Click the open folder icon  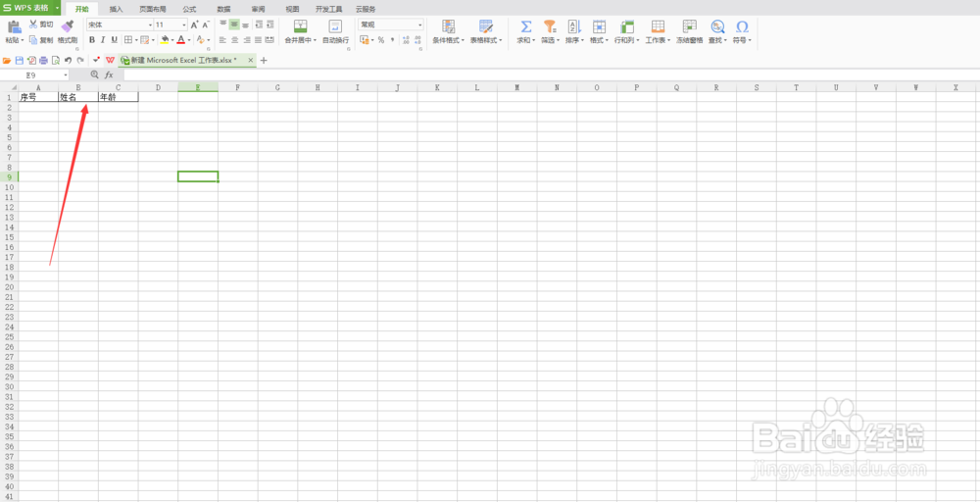7,61
